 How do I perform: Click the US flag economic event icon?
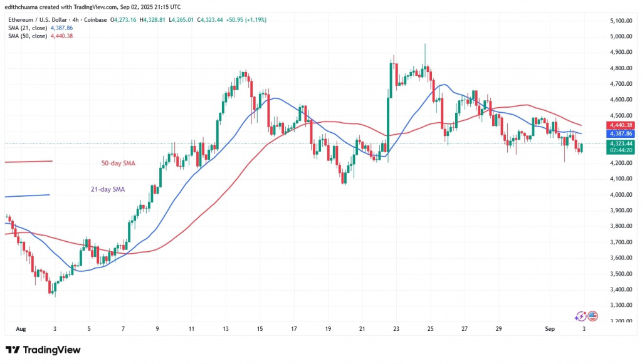[x=591, y=317]
